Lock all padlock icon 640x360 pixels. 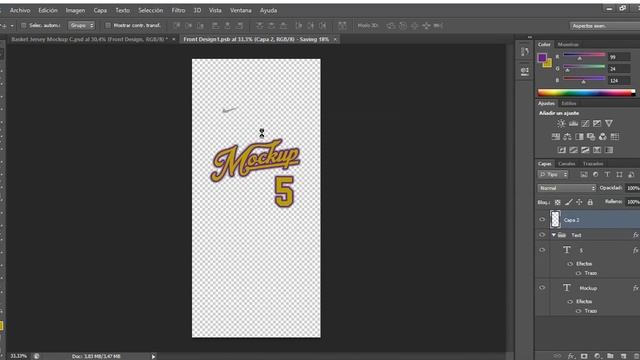tap(590, 202)
